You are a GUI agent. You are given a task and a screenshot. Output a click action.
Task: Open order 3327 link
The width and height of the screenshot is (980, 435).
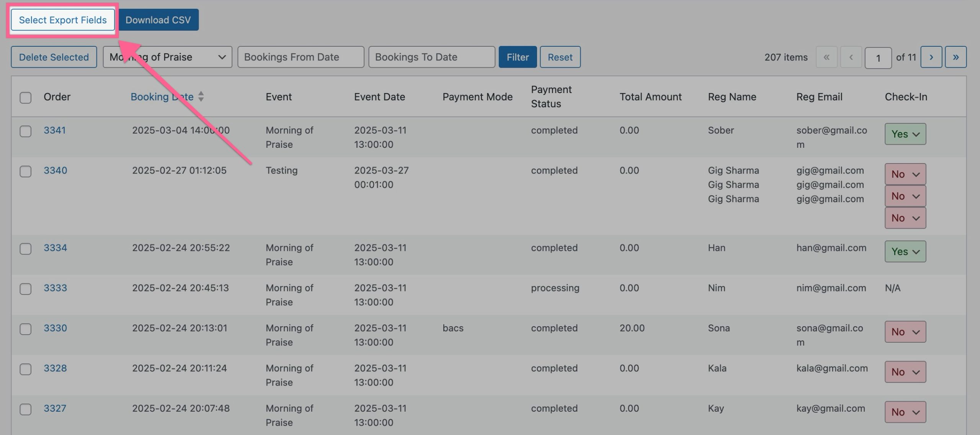[x=55, y=409]
